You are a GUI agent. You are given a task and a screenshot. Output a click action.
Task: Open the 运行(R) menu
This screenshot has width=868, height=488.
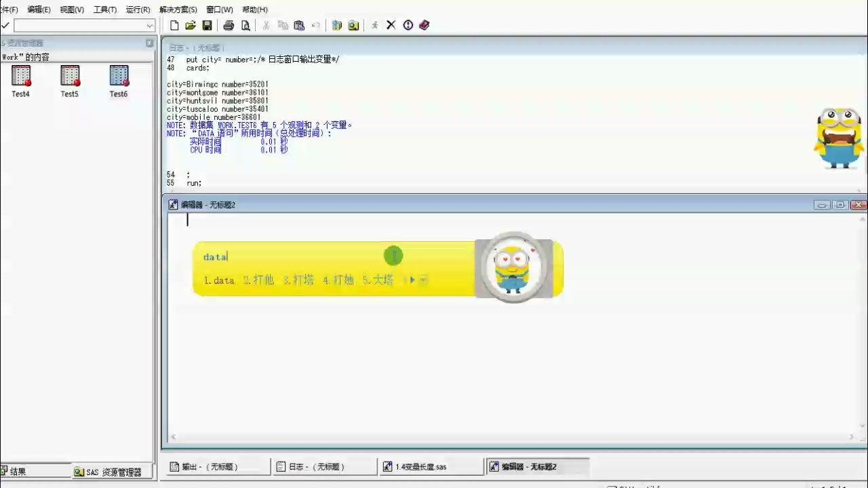(x=138, y=9)
